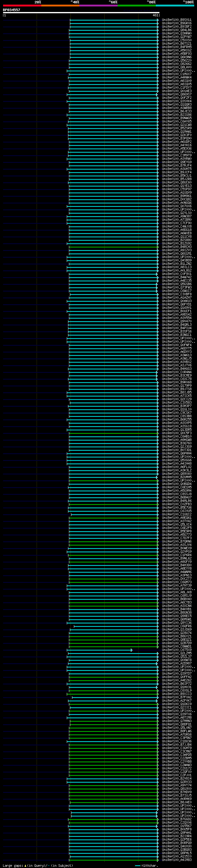Open hit UniRef100_C5XXS0

176,40
